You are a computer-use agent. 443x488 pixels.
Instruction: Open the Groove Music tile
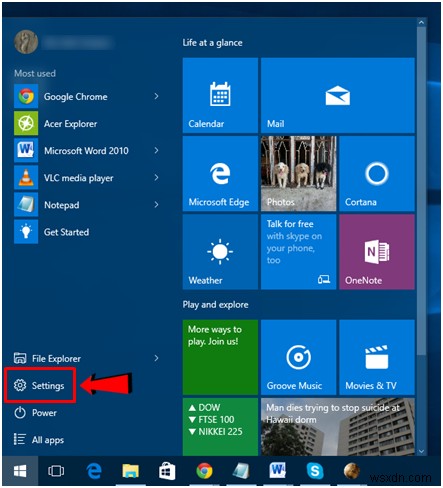(298, 357)
